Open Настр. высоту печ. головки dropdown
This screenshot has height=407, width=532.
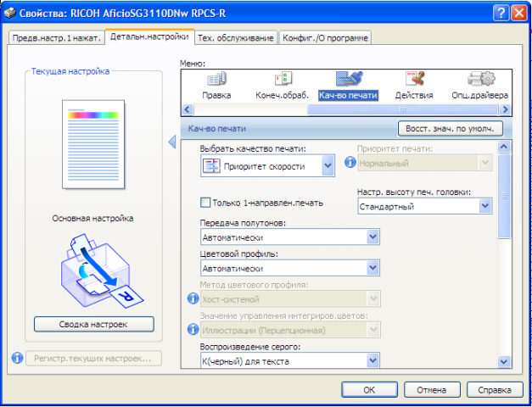pos(425,206)
